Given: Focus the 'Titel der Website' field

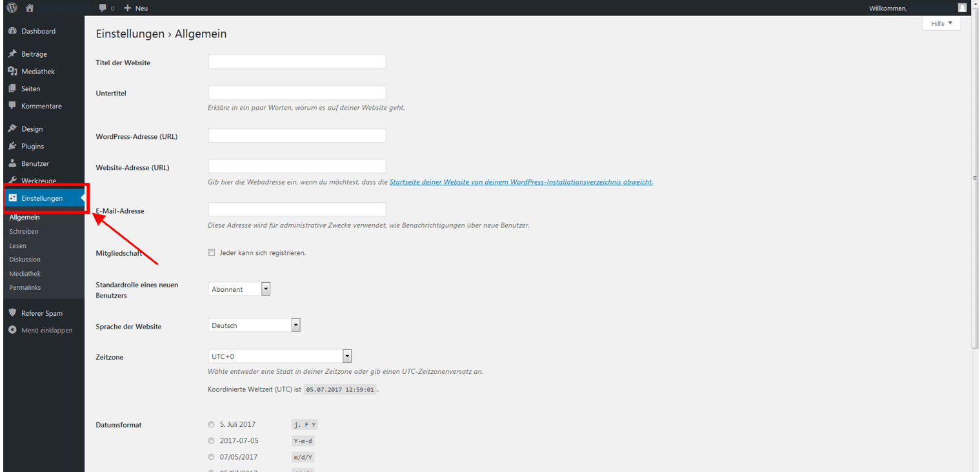Looking at the screenshot, I should [x=297, y=61].
